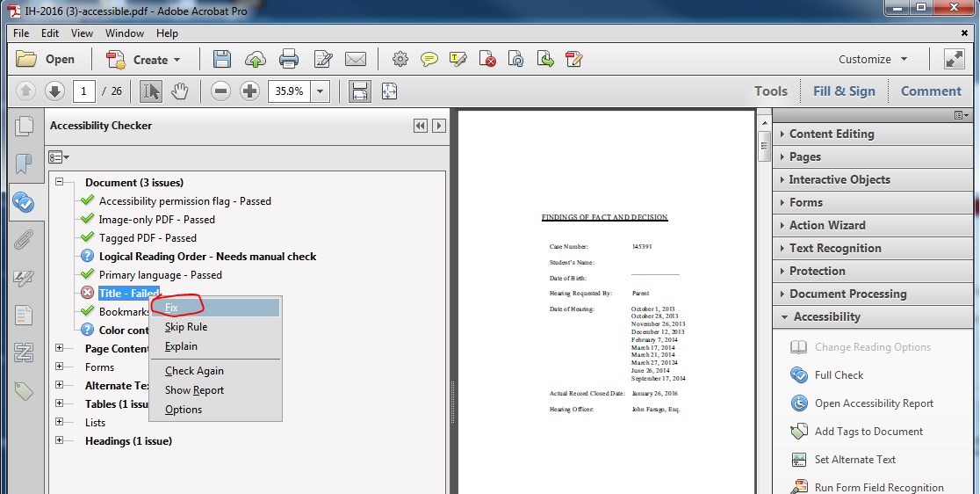Expand the Forms tree node
Viewport: 980px width, 494px height.
click(x=61, y=367)
